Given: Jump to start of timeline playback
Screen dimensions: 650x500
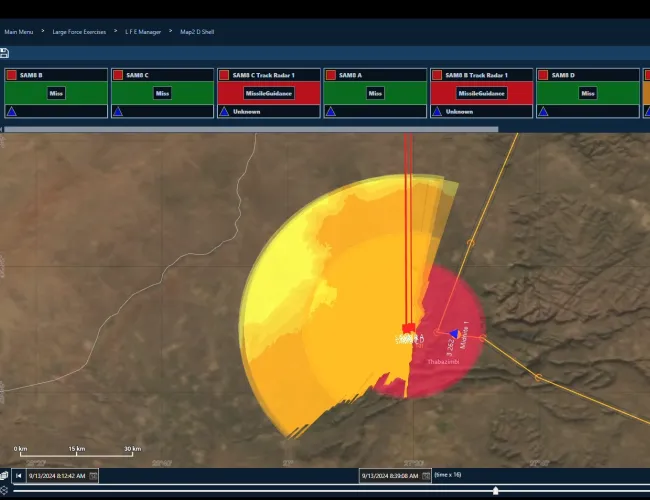Looking at the screenshot, I should [x=18, y=475].
